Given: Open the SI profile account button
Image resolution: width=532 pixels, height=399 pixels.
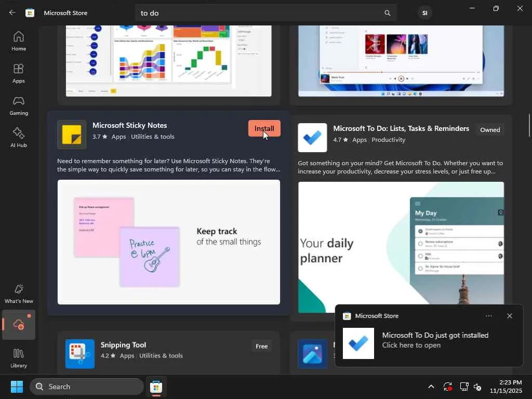Looking at the screenshot, I should [424, 13].
